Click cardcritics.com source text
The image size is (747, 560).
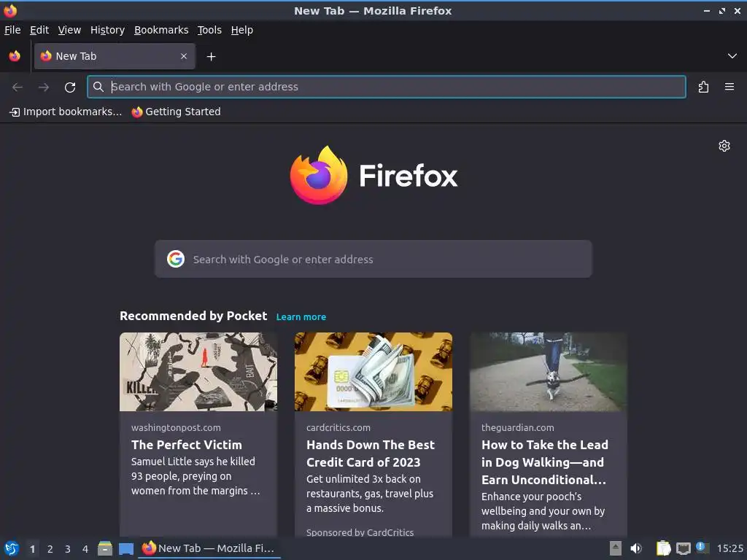[338, 427]
